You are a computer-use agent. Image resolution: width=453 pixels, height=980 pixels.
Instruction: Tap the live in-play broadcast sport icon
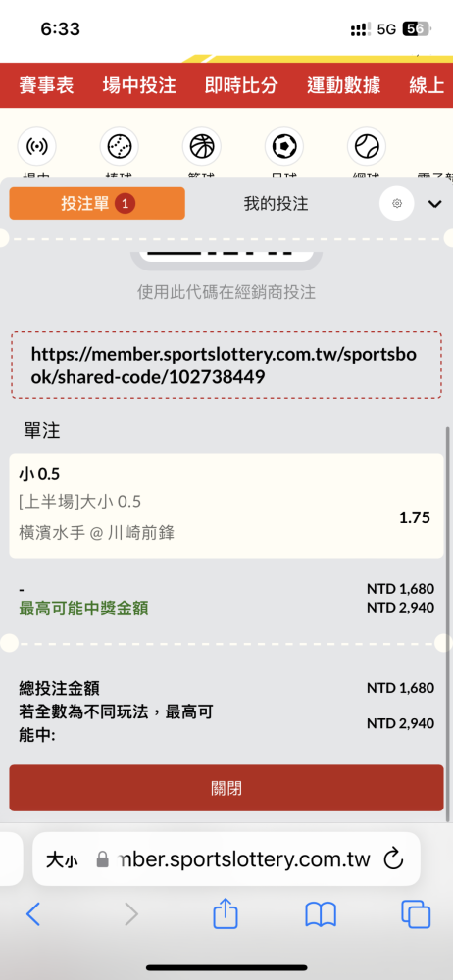coord(37,146)
